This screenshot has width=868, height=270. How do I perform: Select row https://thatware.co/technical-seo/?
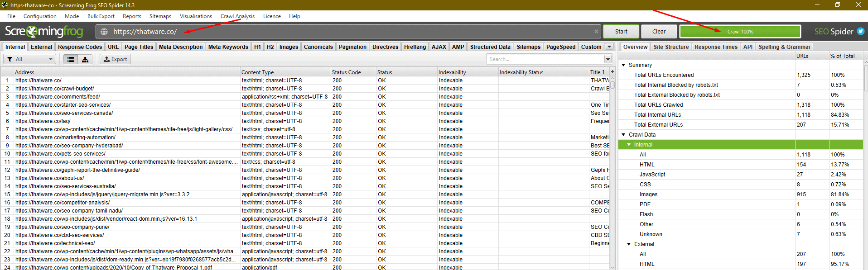tap(304, 243)
